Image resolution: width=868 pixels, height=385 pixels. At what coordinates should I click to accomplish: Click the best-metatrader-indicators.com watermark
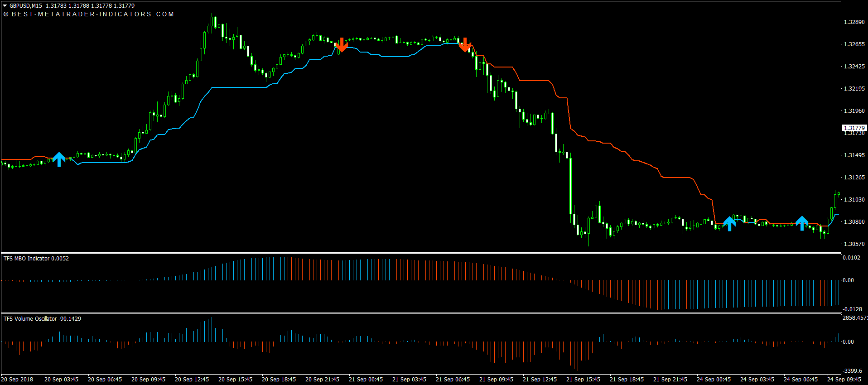(89, 14)
